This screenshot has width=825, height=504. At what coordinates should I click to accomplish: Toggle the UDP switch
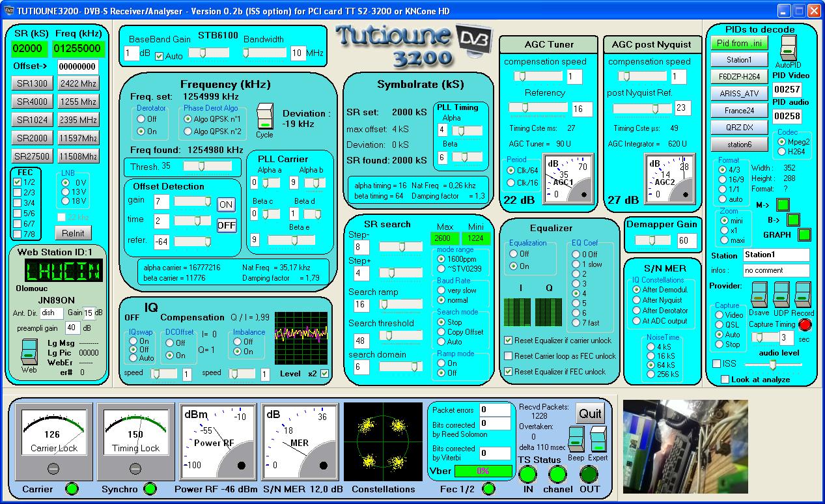coord(781,295)
